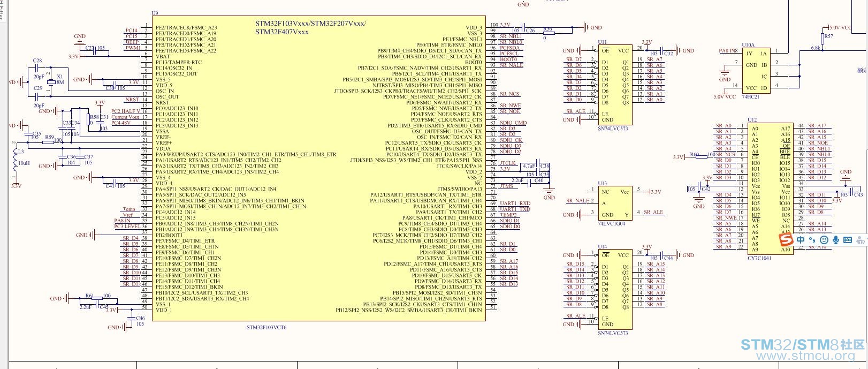Select the NRST net label
Viewport: 868px width, 369px height.
pyautogui.click(x=132, y=100)
